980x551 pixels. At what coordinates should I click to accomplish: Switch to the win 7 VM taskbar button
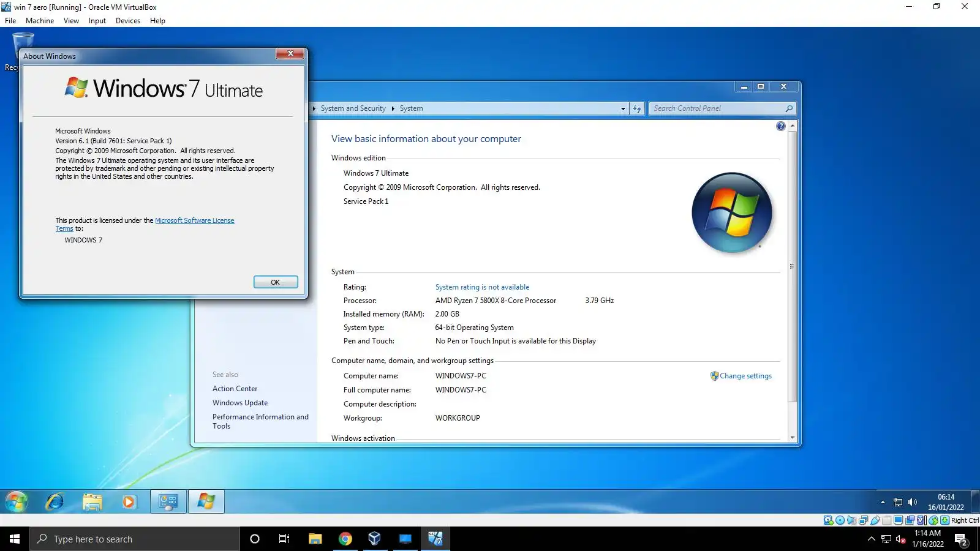(435, 539)
